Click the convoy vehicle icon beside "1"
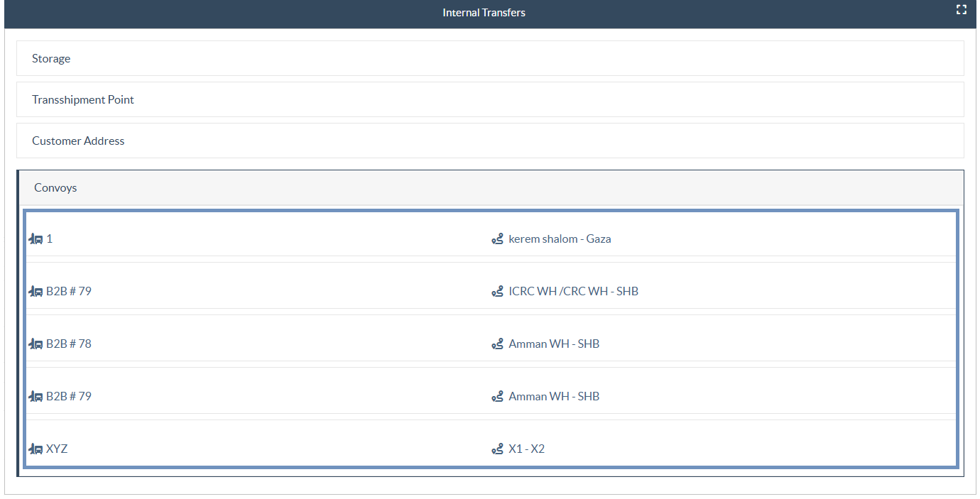The height and width of the screenshot is (499, 980). point(36,239)
